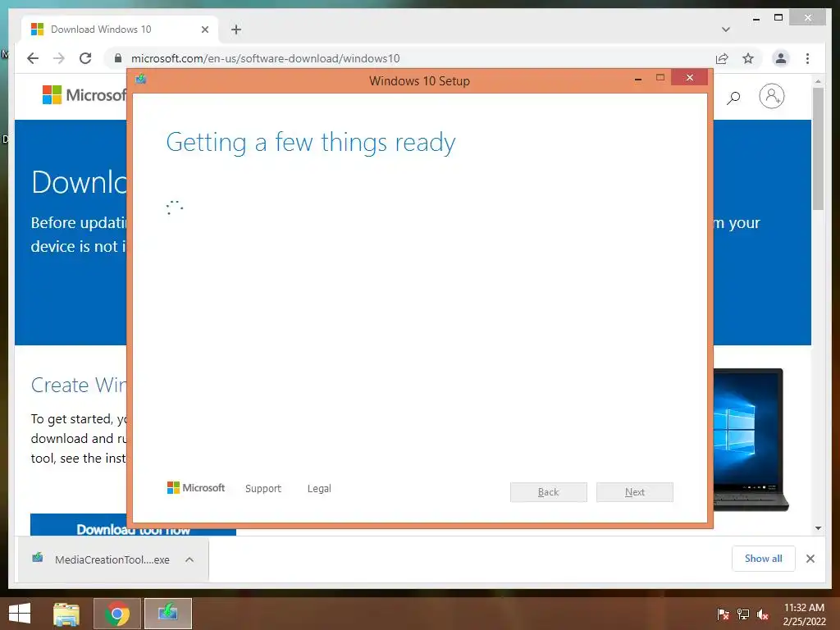Open network status tray icon

coord(743,614)
